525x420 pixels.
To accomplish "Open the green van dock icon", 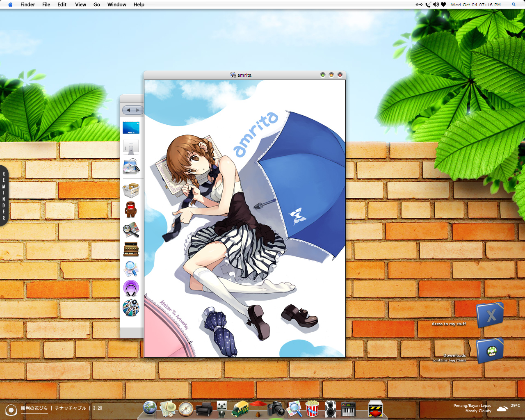I will [240, 409].
